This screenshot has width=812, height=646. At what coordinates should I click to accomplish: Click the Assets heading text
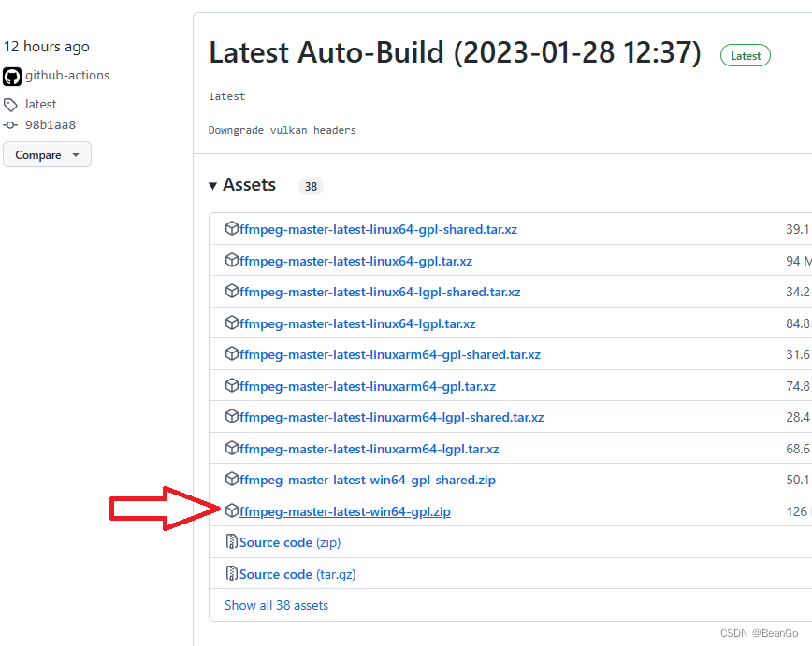point(249,185)
